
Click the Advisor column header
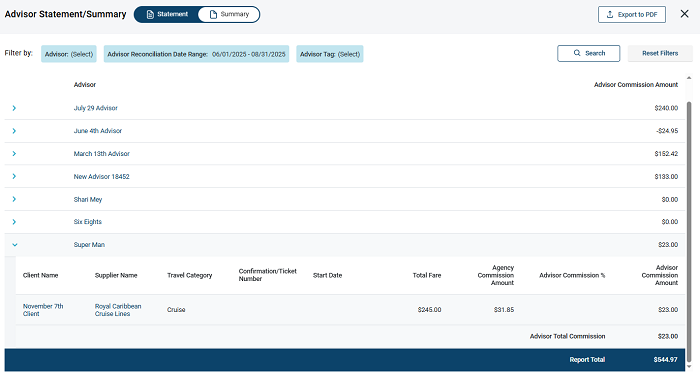tap(85, 84)
